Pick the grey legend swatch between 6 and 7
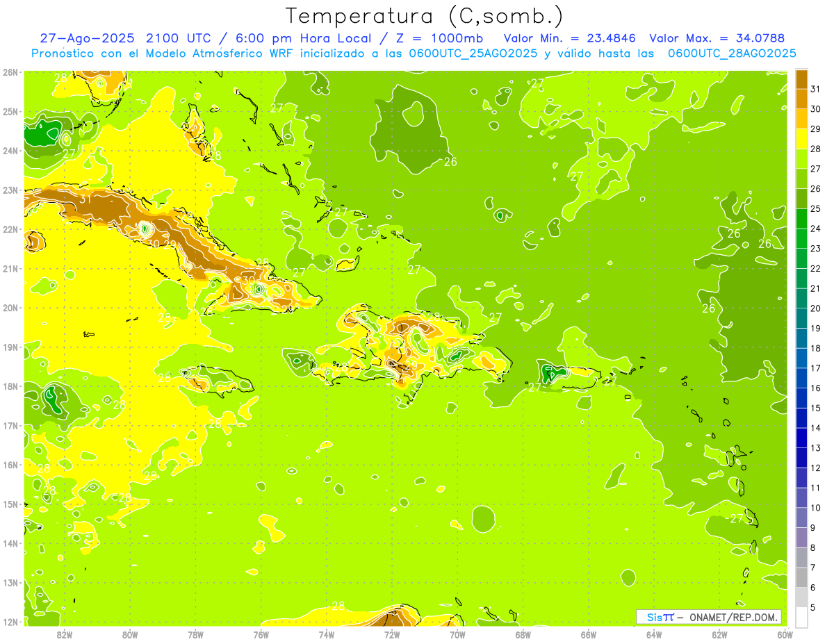This screenshot has height=644, width=834. tap(802, 577)
